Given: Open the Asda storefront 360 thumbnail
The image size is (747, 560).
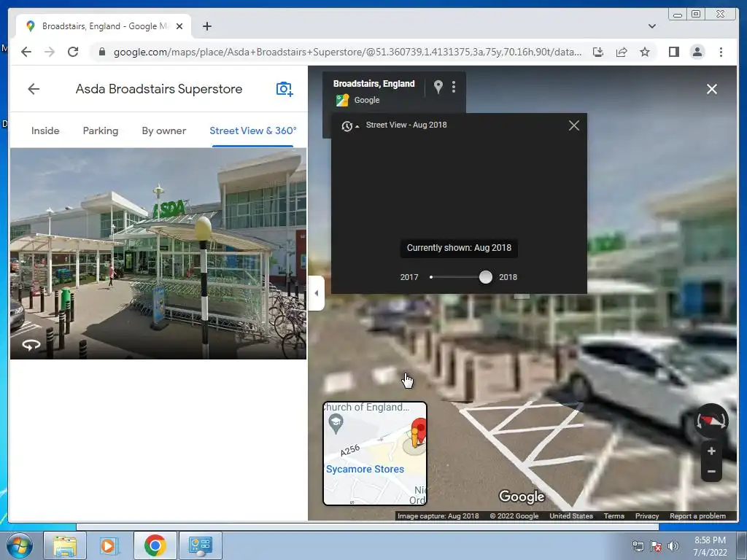Looking at the screenshot, I should tap(158, 253).
